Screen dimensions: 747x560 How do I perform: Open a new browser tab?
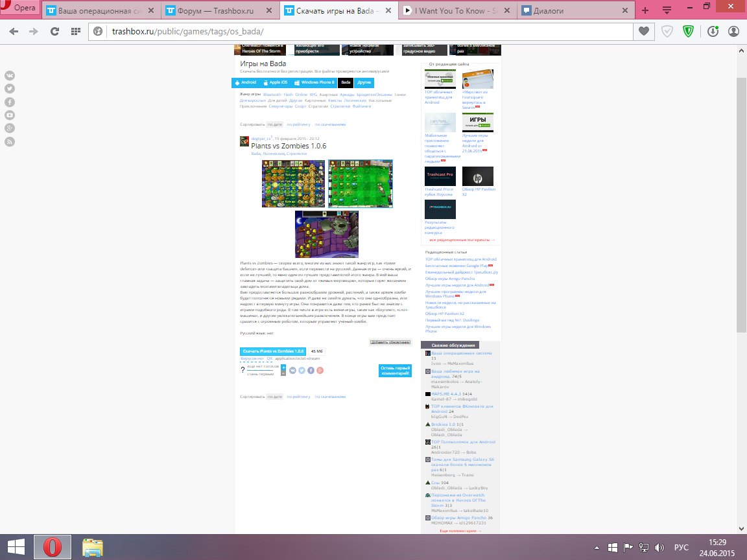click(x=645, y=10)
